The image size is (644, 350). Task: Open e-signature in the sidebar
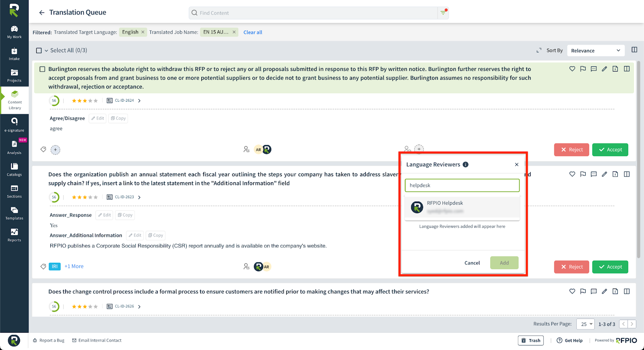(14, 125)
